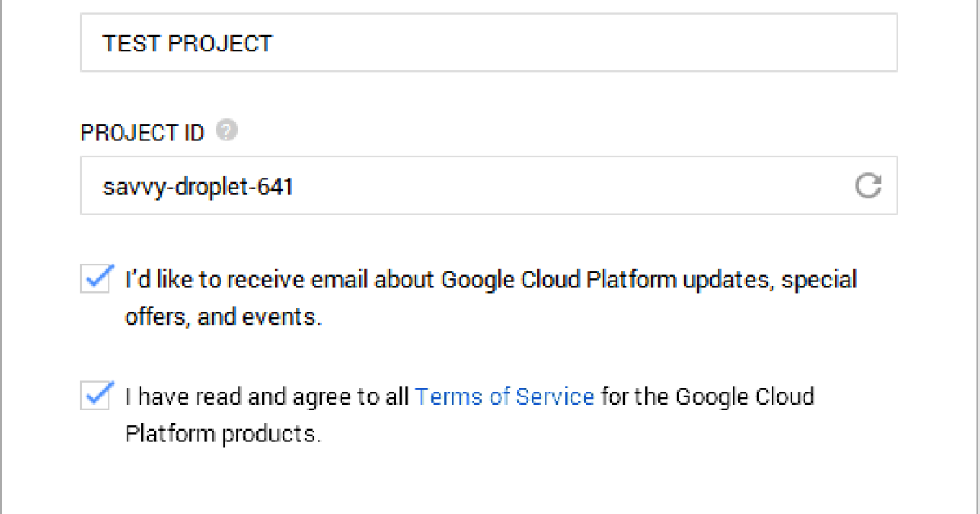This screenshot has width=980, height=514.
Task: Toggle the Terms of Service agreement checkbox
Action: (97, 397)
